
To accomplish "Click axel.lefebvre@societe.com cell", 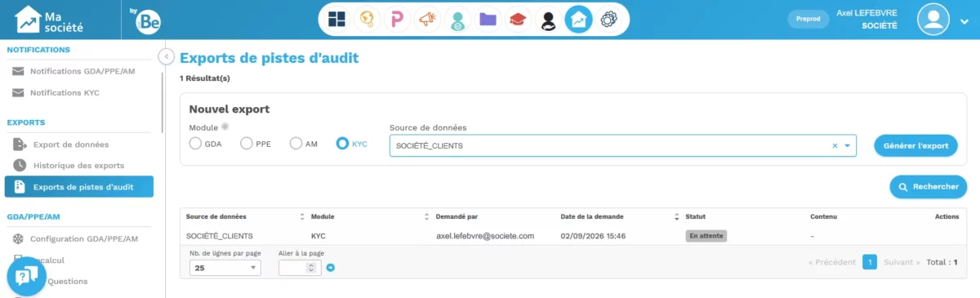I will 485,236.
